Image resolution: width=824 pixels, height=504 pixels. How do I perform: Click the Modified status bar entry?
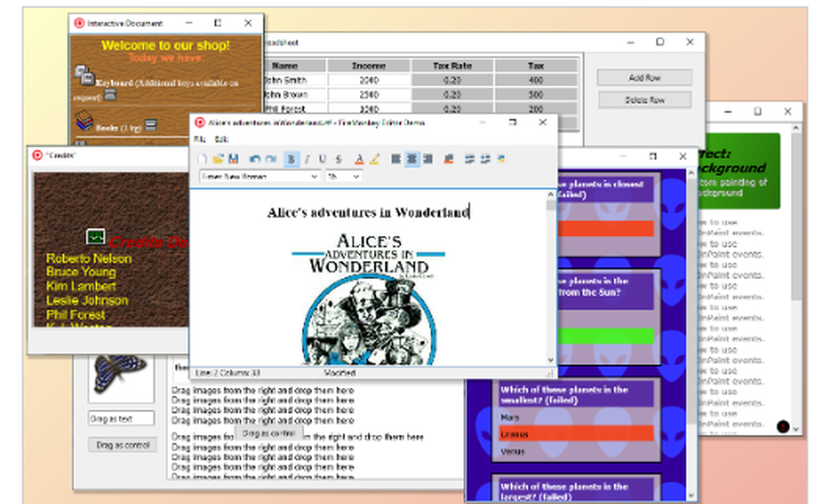pos(340,373)
